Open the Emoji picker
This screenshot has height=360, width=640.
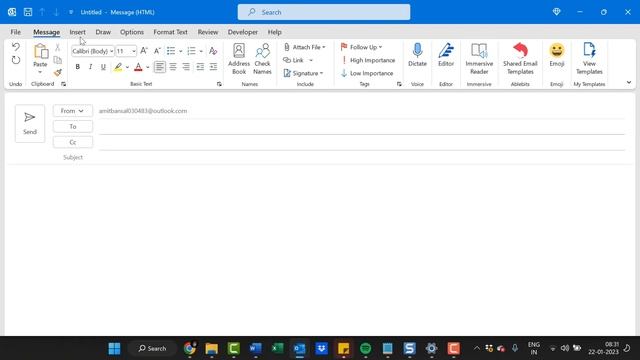pyautogui.click(x=557, y=55)
